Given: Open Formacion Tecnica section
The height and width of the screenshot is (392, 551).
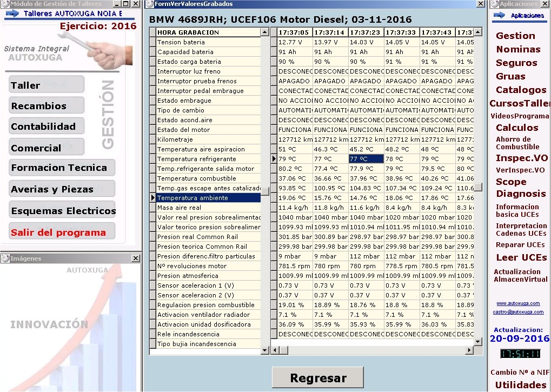Looking at the screenshot, I should pos(62,168).
